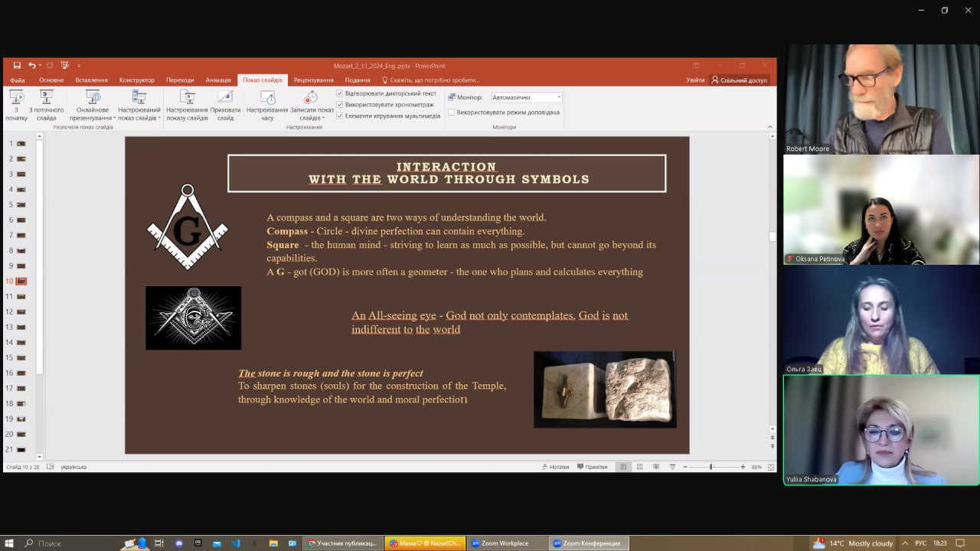Open the Примітки comments pane
Viewport: 980px width, 551px height.
pyautogui.click(x=593, y=467)
